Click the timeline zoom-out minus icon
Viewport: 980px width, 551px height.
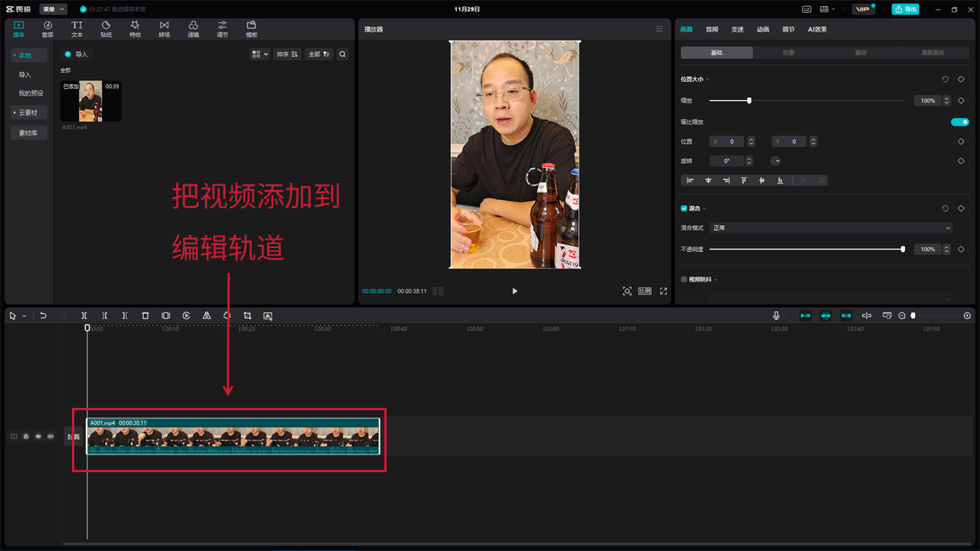(902, 315)
